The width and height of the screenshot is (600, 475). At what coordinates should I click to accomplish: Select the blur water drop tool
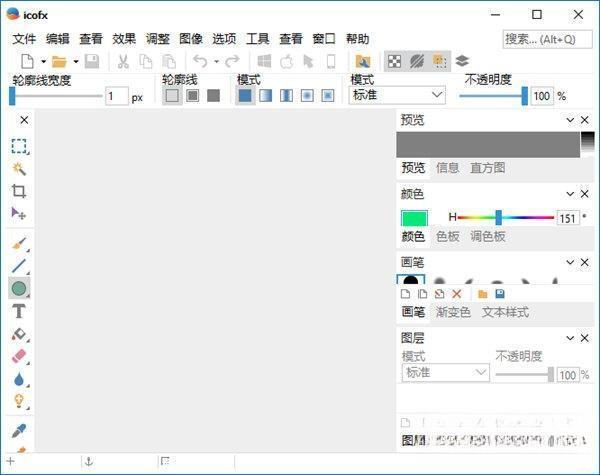click(19, 379)
